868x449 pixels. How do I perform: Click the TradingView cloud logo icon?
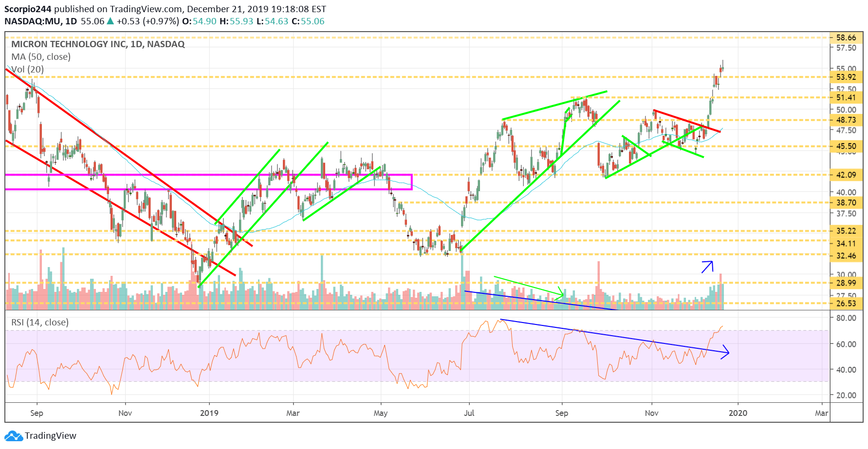[x=14, y=436]
